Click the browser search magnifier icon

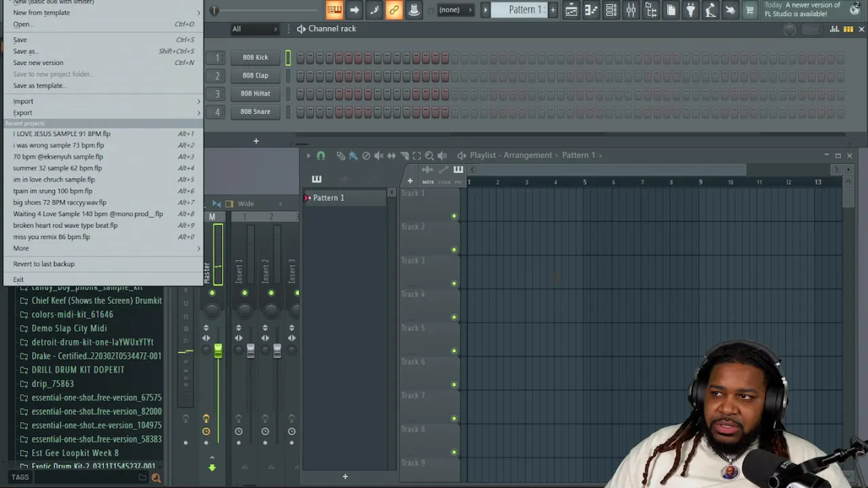[156, 478]
